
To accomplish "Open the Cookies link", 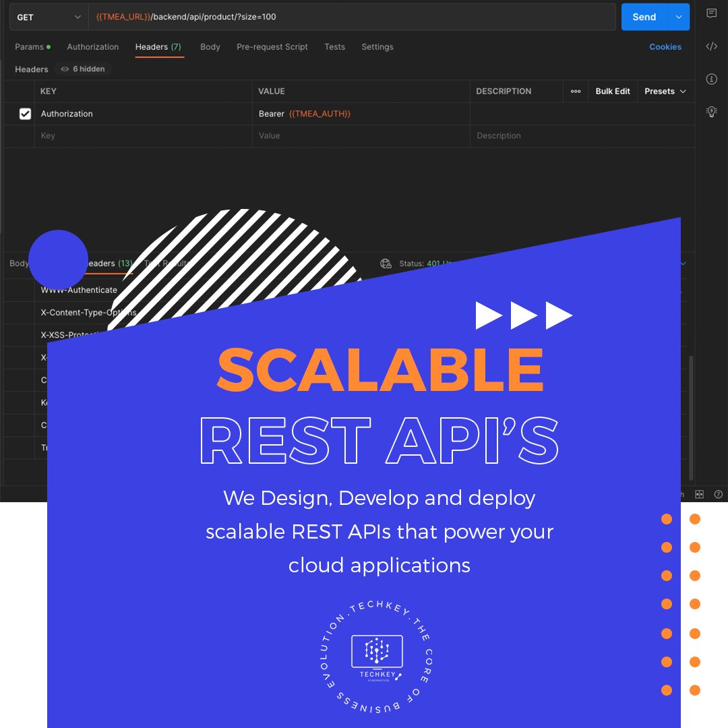I will (665, 47).
